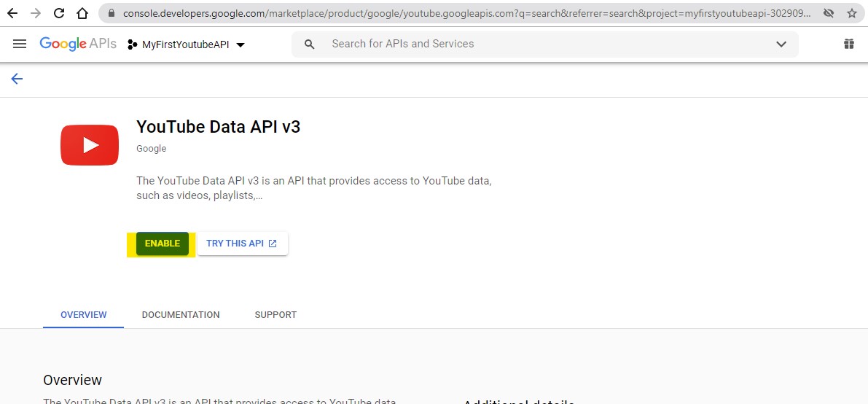
Task: Open the MyFirstYoutubeAPI project selector
Action: pos(187,44)
